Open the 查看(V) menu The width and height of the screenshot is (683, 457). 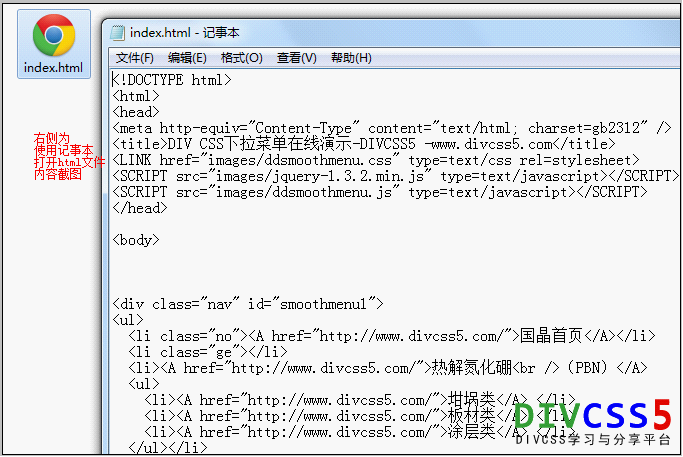coord(297,58)
